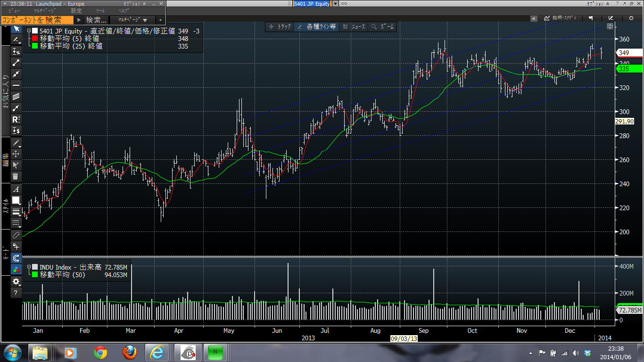Click the question mark help icon

pyautogui.click(x=16, y=293)
